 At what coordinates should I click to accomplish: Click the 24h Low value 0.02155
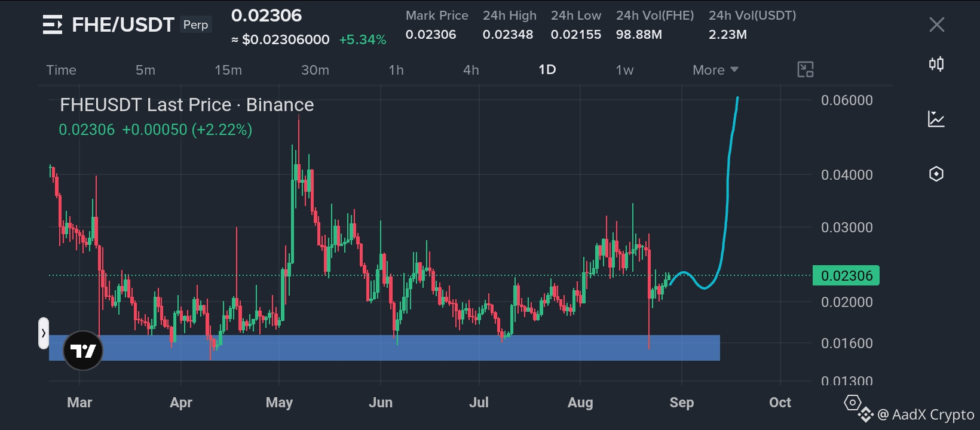[576, 35]
